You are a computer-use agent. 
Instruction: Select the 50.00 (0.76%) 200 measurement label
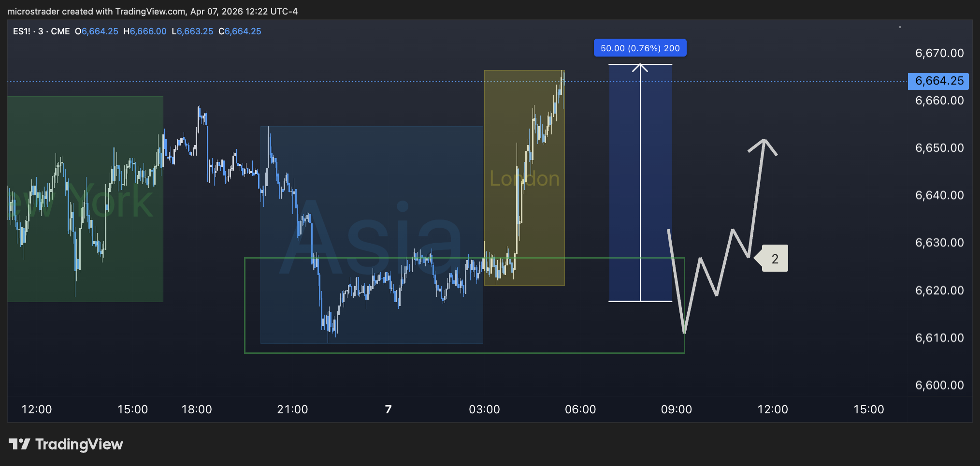[640, 48]
